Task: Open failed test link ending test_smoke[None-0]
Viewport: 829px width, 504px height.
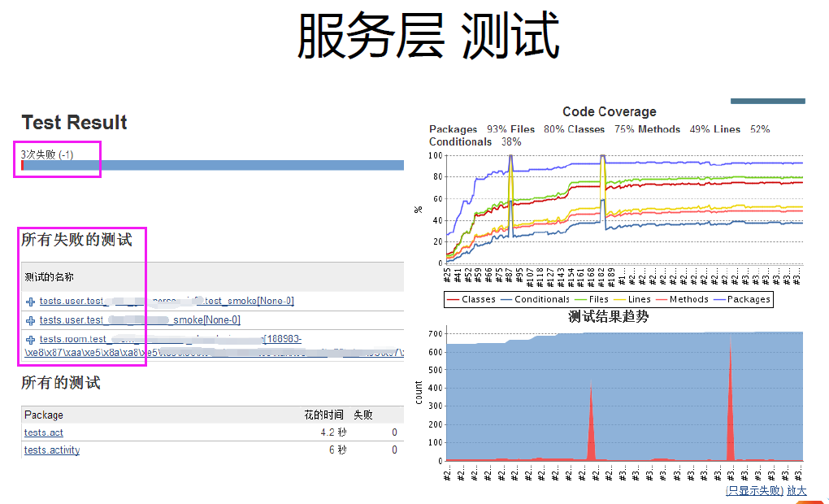Action: [167, 301]
